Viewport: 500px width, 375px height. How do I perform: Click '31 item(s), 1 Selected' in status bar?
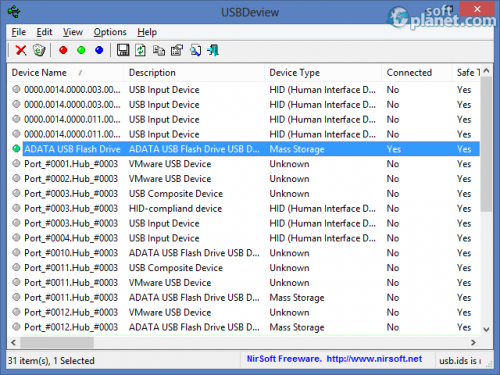51,361
